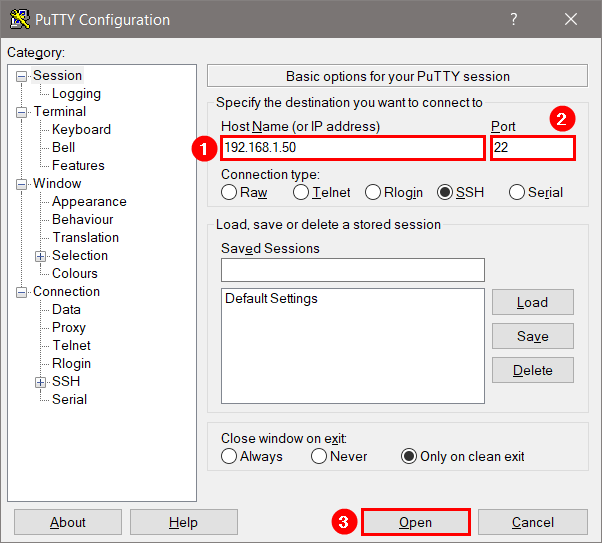This screenshot has height=543, width=602.
Task: Click the question mark help button in the title bar
Action: pos(514,19)
